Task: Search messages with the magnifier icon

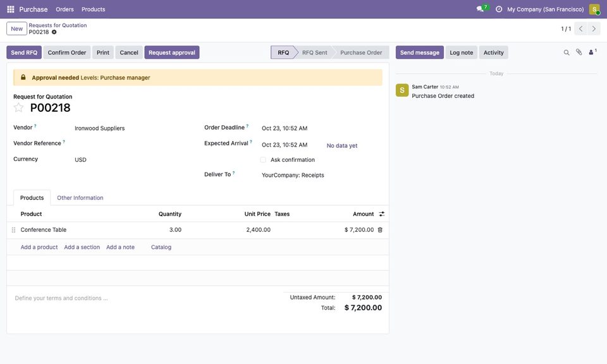Action: point(567,52)
